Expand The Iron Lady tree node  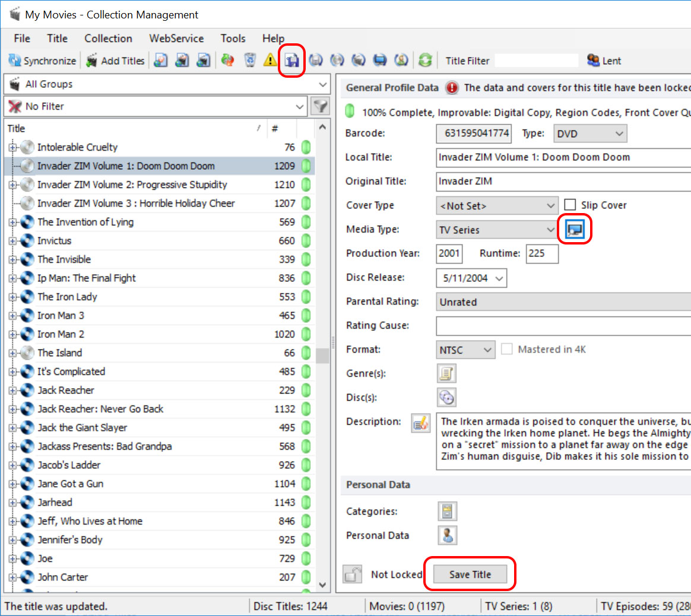click(x=12, y=297)
